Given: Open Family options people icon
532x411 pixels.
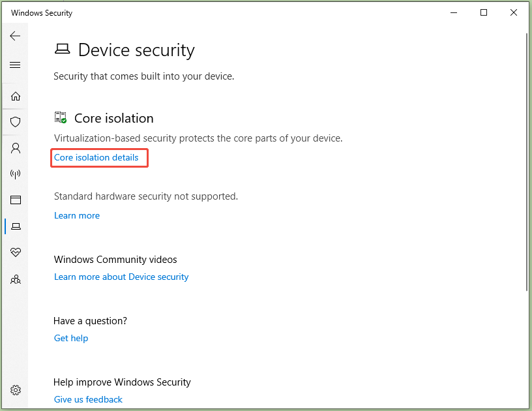Looking at the screenshot, I should (16, 280).
